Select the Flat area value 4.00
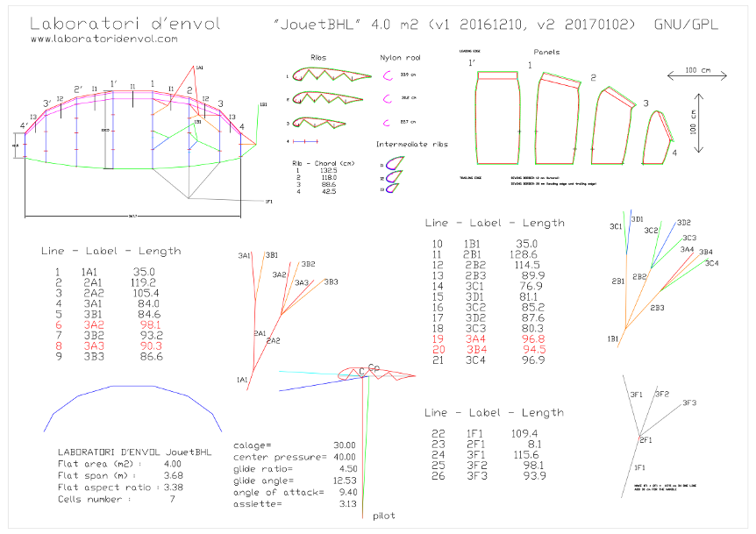Image resolution: width=756 pixels, height=534 pixels. coord(173,464)
